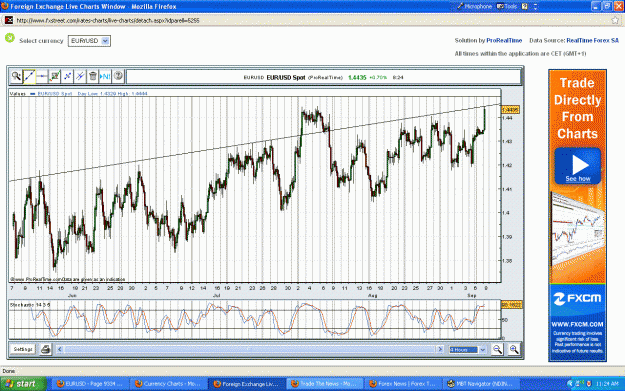Select the blue cross marker tool
This screenshot has width=625, height=391.
67,76
